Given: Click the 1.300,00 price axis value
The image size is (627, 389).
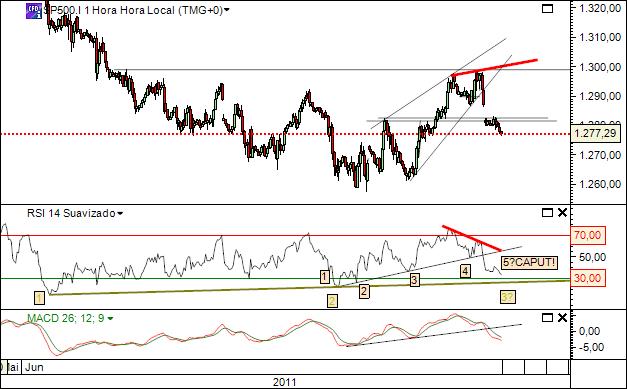Looking at the screenshot, I should point(599,66).
